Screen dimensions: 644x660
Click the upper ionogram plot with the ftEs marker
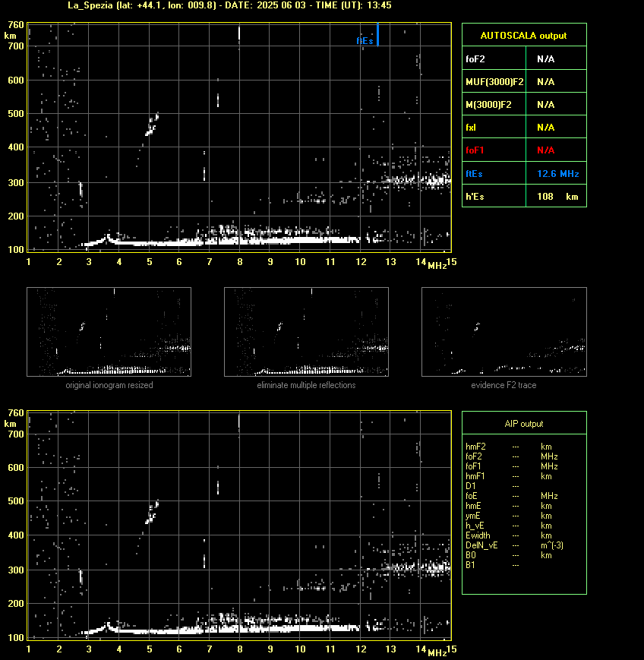coord(239,137)
